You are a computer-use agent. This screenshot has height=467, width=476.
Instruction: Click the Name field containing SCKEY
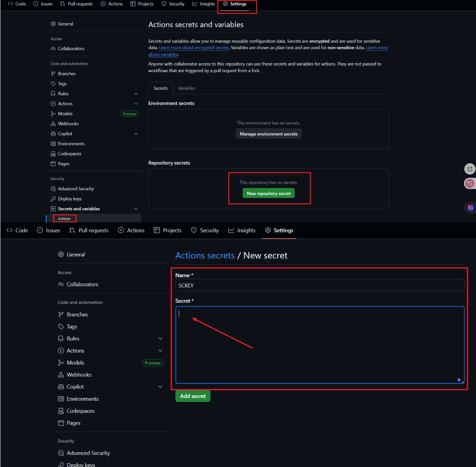coord(320,285)
